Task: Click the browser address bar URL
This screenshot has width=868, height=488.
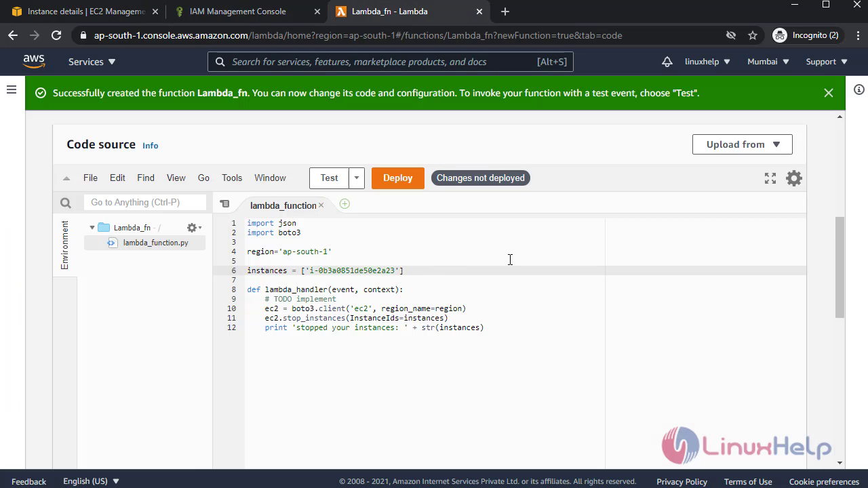Action: tap(358, 35)
